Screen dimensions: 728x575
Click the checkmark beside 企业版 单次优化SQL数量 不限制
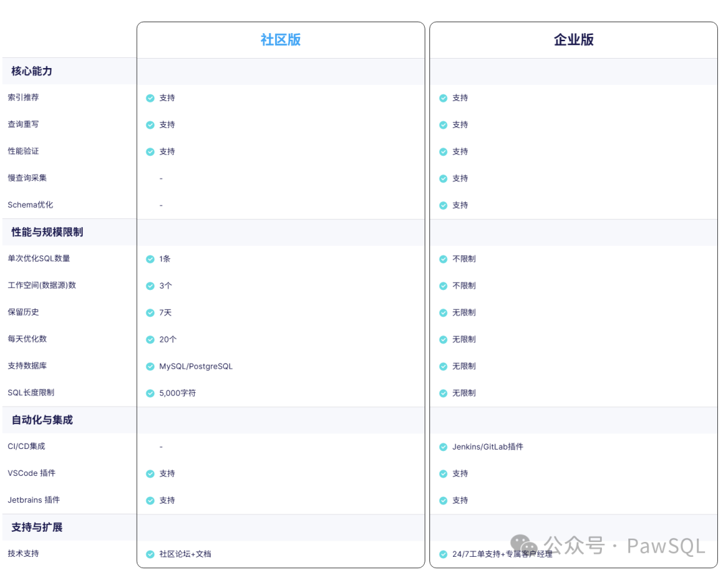[x=444, y=259]
